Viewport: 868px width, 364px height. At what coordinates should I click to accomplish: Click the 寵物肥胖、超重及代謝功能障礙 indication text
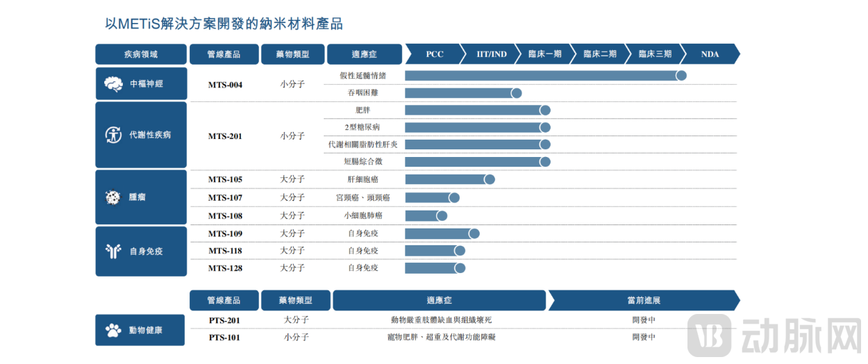[442, 337]
